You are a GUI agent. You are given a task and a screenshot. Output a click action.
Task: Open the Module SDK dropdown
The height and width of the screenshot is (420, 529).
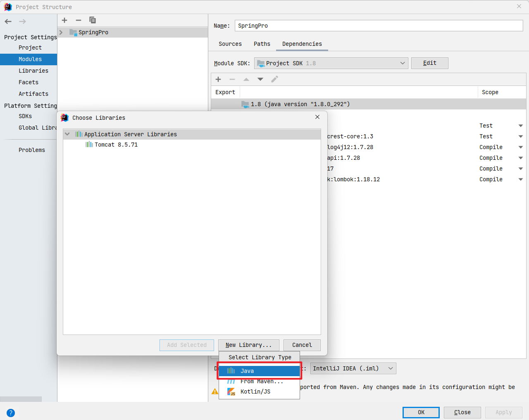click(x=331, y=63)
